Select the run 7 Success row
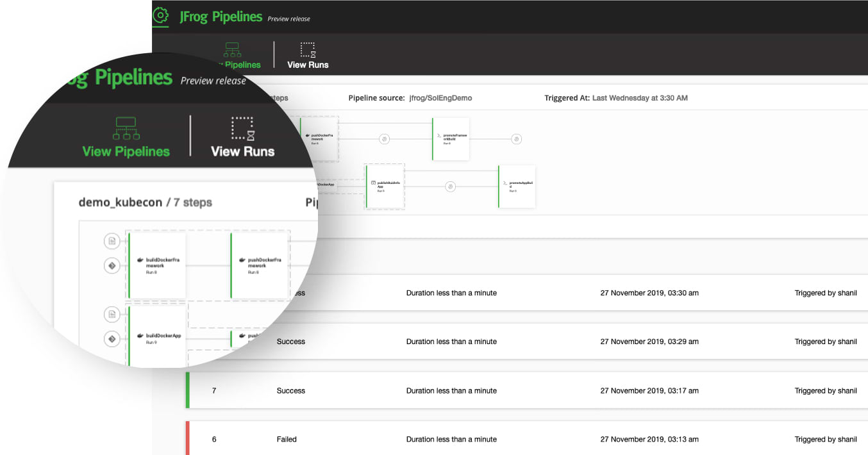Image resolution: width=868 pixels, height=455 pixels. pos(292,390)
